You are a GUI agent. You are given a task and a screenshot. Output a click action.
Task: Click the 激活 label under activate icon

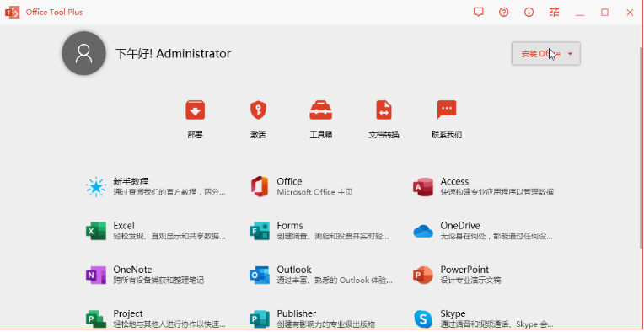(258, 135)
